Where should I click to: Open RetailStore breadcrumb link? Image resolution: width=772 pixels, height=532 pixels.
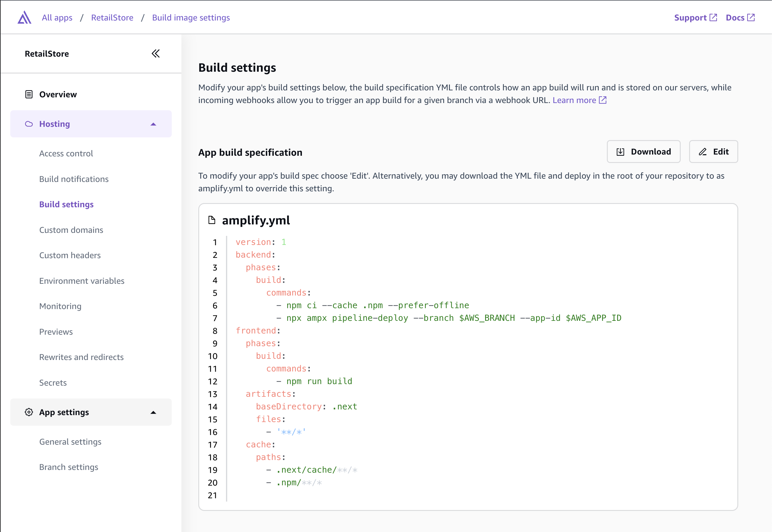(112, 17)
